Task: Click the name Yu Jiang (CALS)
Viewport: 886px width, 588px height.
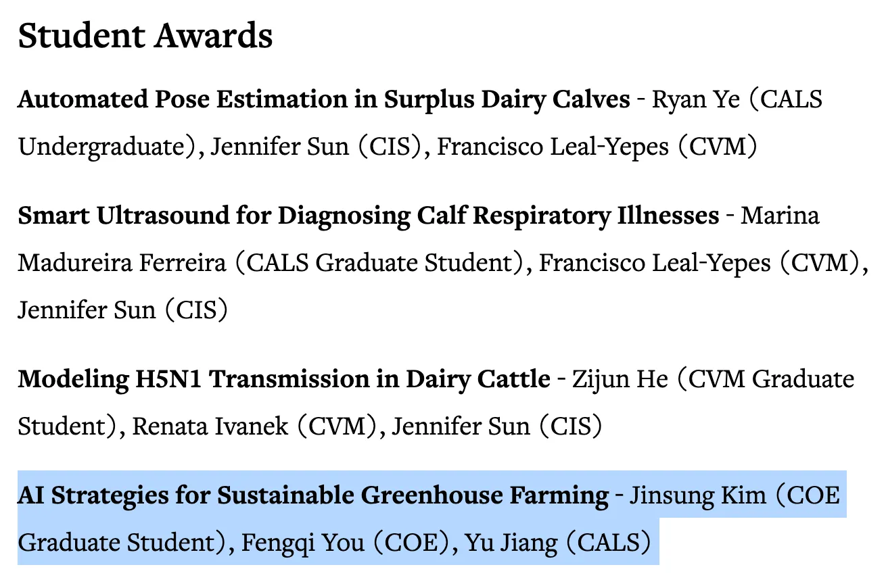Action: pos(557,542)
